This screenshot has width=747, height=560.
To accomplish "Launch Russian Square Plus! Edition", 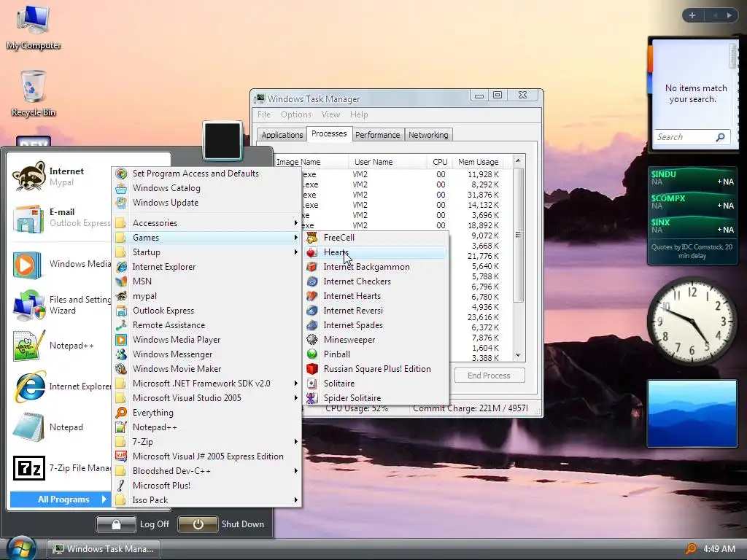I will [x=376, y=368].
